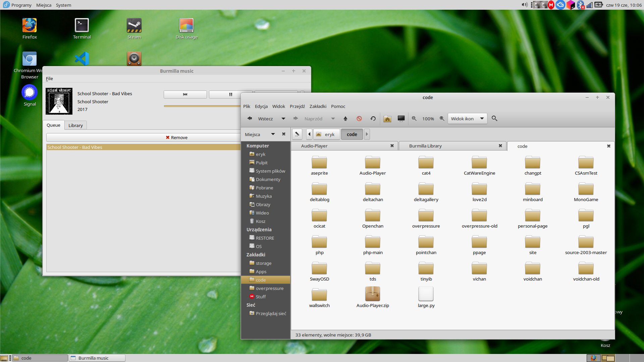Open the Zakładki menu

point(318,107)
